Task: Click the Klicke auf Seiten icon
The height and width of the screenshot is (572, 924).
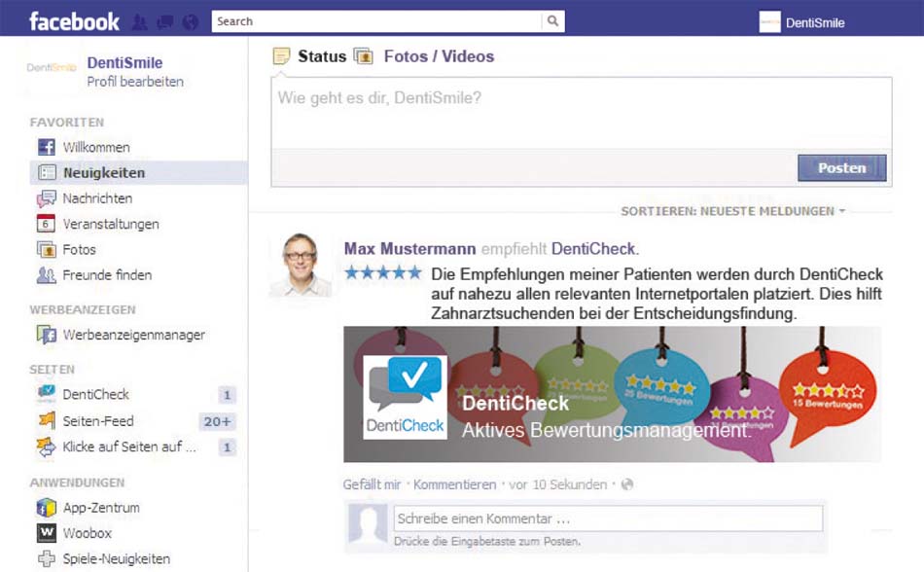Action: point(46,447)
